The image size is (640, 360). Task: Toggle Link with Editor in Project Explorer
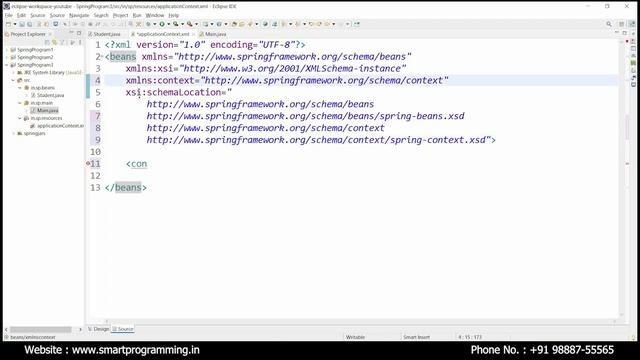[54, 42]
